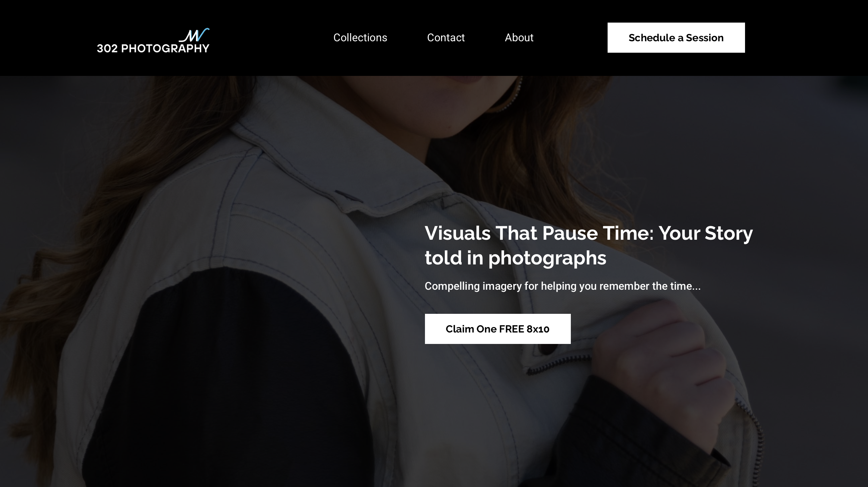
Task: Click the Compelling imagery subheading text
Action: 562,286
